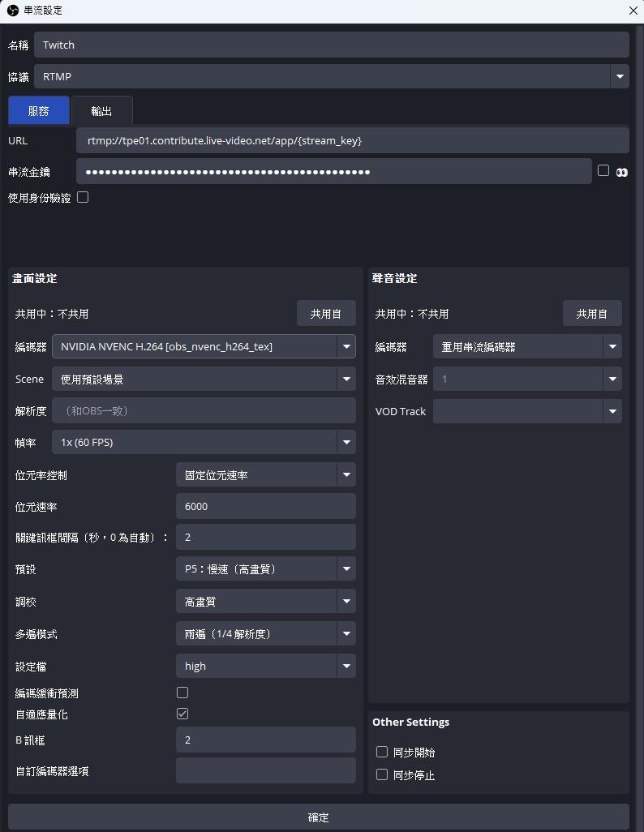
Task: Click the 位元速率 field showing 6000
Action: pos(265,506)
